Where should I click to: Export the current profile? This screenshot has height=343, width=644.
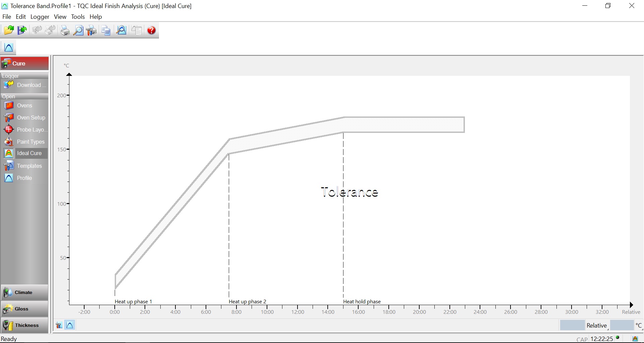click(x=22, y=30)
